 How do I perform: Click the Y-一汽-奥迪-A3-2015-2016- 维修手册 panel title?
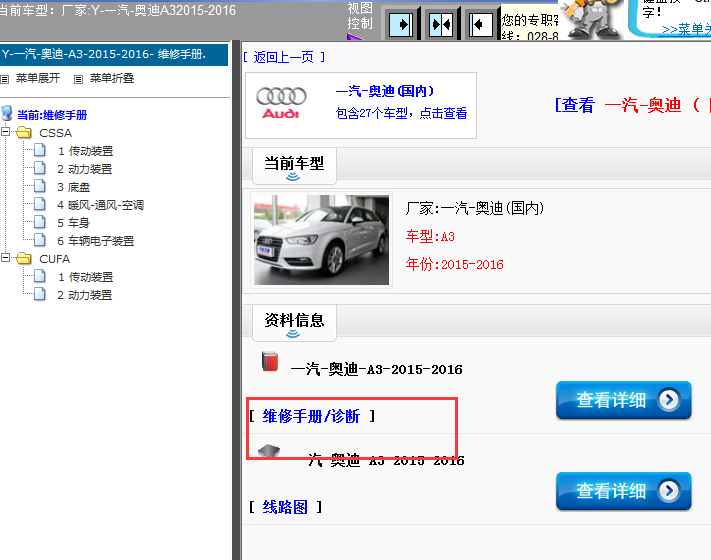[x=104, y=54]
